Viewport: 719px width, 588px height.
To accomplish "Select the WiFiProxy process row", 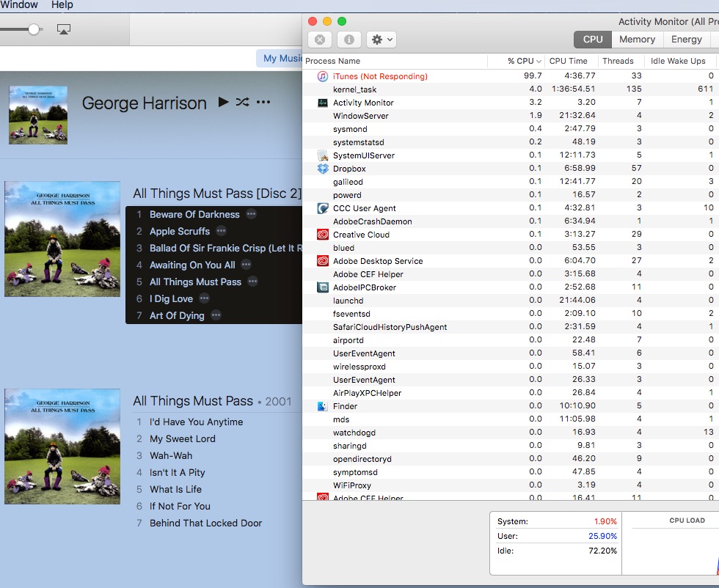I will coord(511,485).
